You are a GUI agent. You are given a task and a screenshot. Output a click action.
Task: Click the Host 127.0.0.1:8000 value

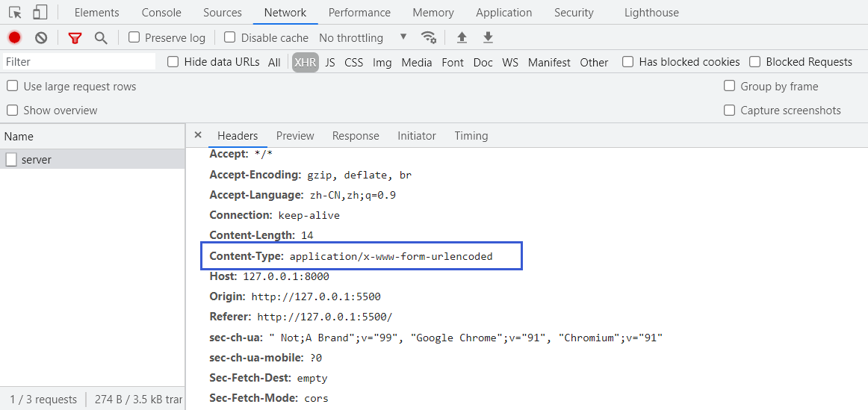click(285, 276)
